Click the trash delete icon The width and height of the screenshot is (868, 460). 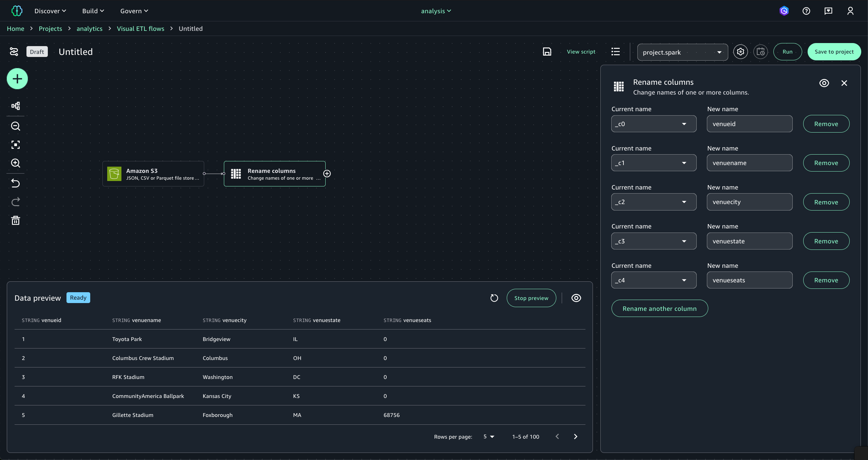[16, 221]
